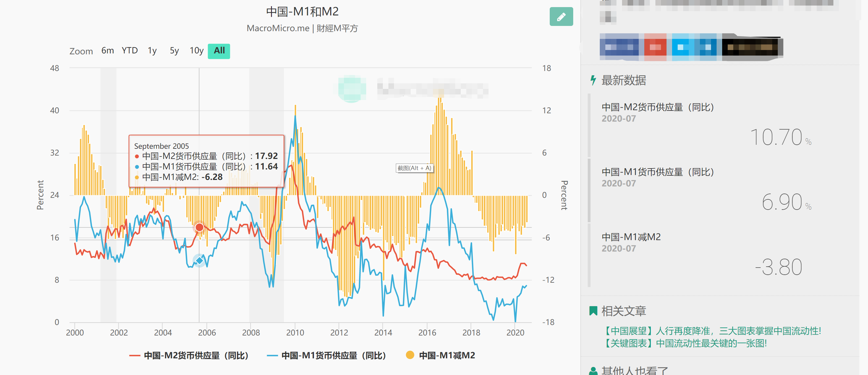Select the YTD zoom range
The image size is (868, 375).
(x=130, y=51)
